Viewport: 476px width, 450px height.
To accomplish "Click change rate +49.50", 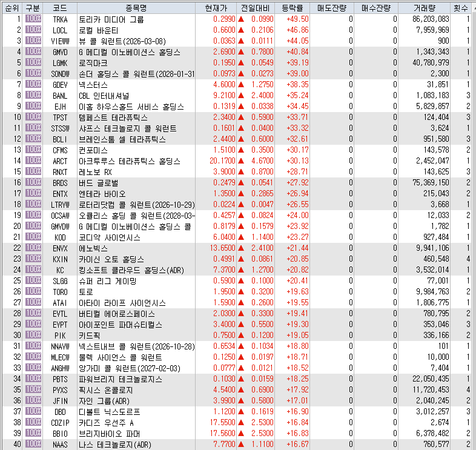I will click(x=297, y=19).
